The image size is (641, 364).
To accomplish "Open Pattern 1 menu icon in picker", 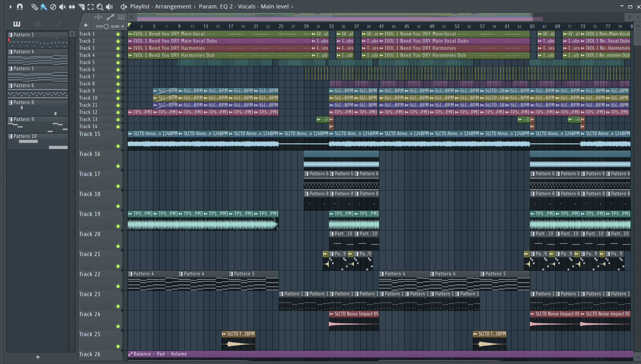I will click(x=10, y=35).
